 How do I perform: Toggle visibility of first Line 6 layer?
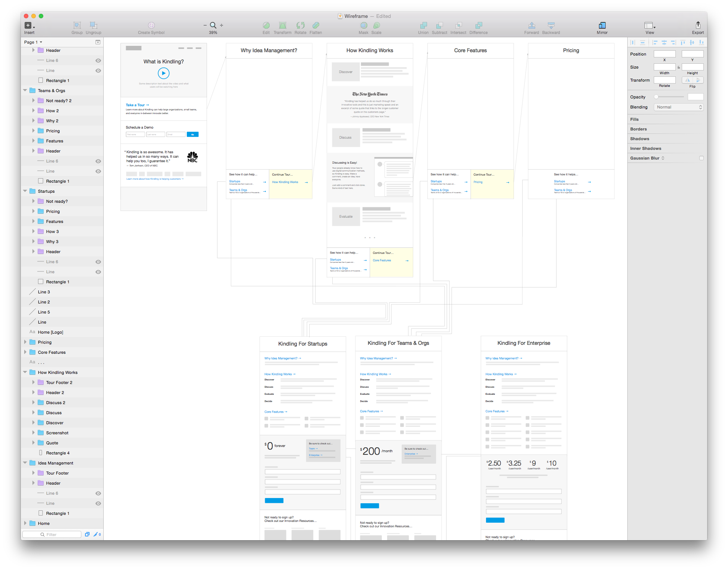[x=98, y=60]
